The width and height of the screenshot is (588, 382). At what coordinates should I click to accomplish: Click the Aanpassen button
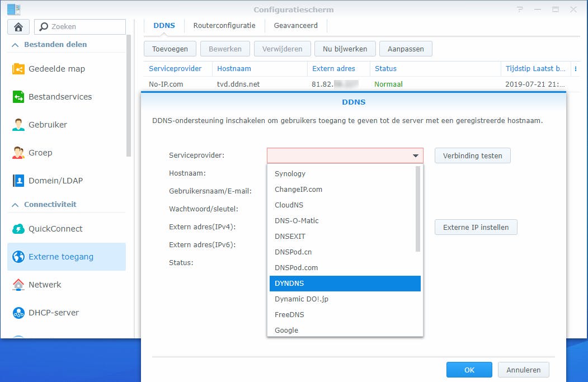coord(406,49)
